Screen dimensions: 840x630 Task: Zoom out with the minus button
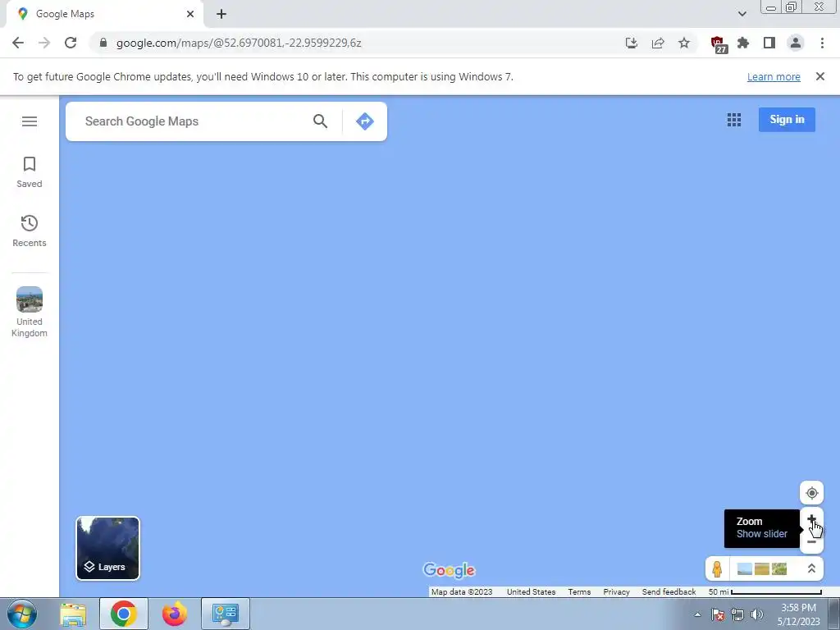click(x=811, y=541)
